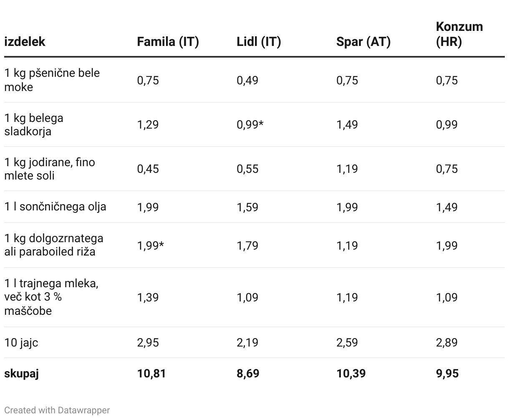Click the '1 kg pšenične bele moke' row label
Image resolution: width=509 pixels, height=420 pixels.
pyautogui.click(x=52, y=80)
